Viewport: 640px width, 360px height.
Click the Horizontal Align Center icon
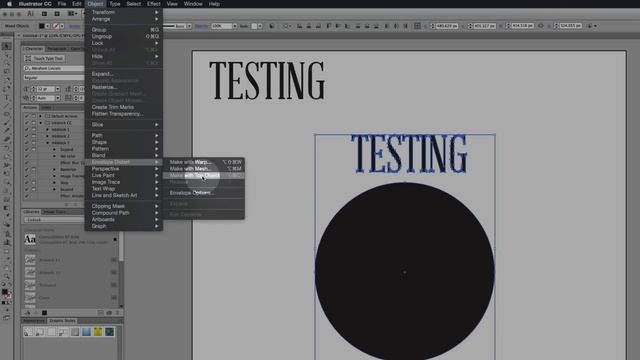[309, 26]
